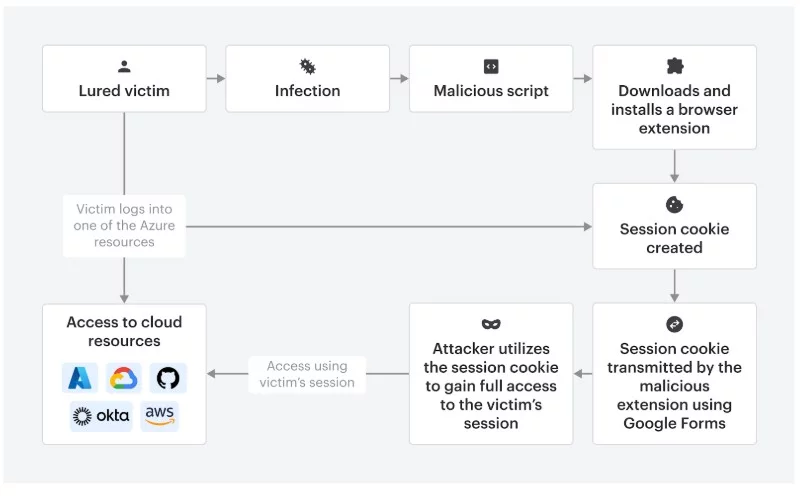Select the Malicious script step label

tap(491, 91)
